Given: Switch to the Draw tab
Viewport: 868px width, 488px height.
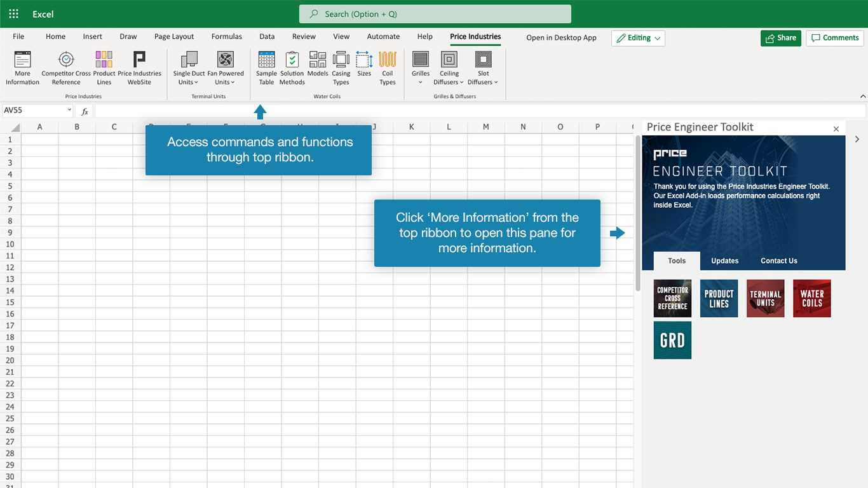Looking at the screenshot, I should 128,37.
